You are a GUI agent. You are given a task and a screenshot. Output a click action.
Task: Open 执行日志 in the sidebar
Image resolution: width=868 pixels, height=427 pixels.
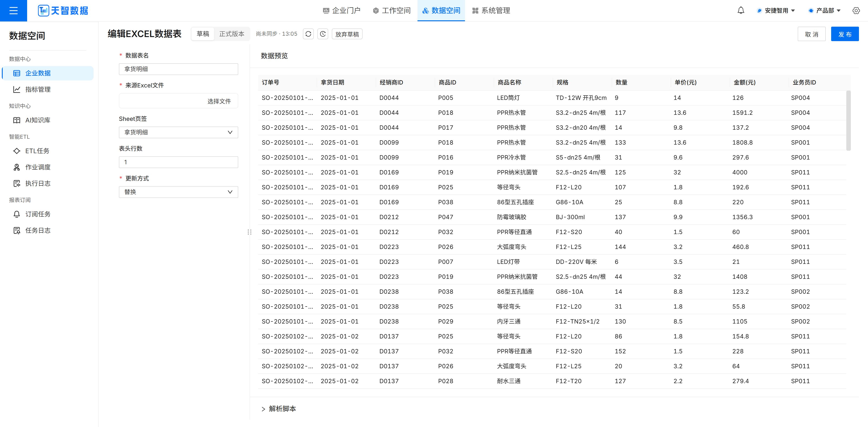(48, 183)
